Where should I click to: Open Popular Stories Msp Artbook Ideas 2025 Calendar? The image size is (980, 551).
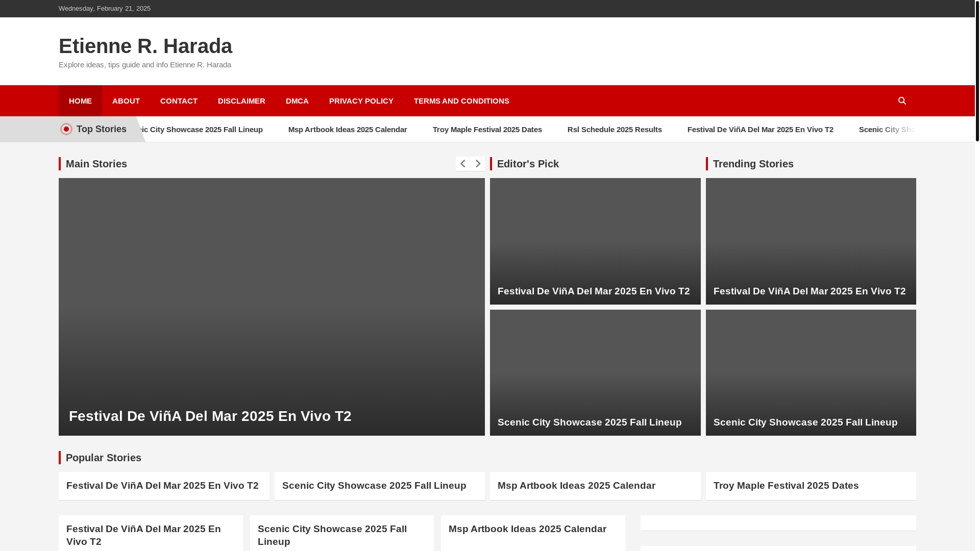pos(577,486)
